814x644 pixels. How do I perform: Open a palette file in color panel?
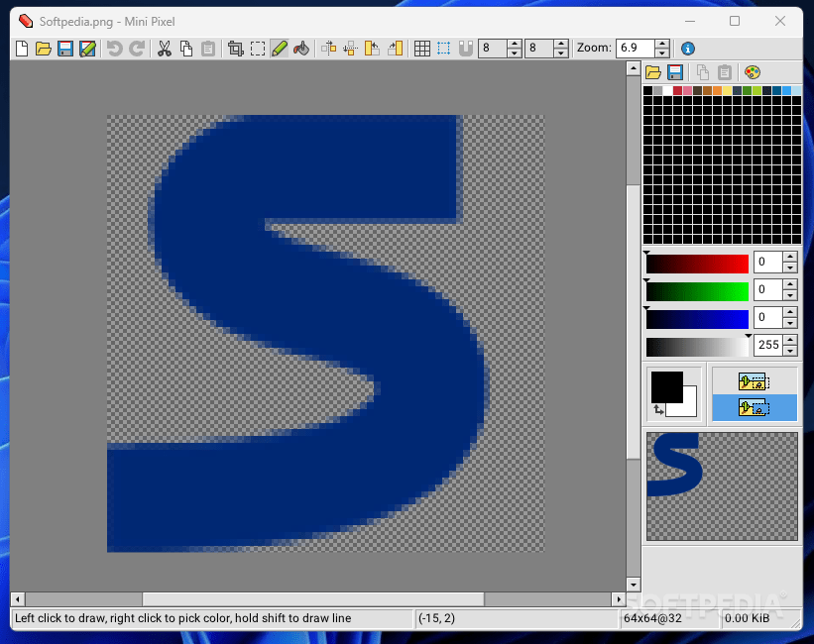click(653, 72)
